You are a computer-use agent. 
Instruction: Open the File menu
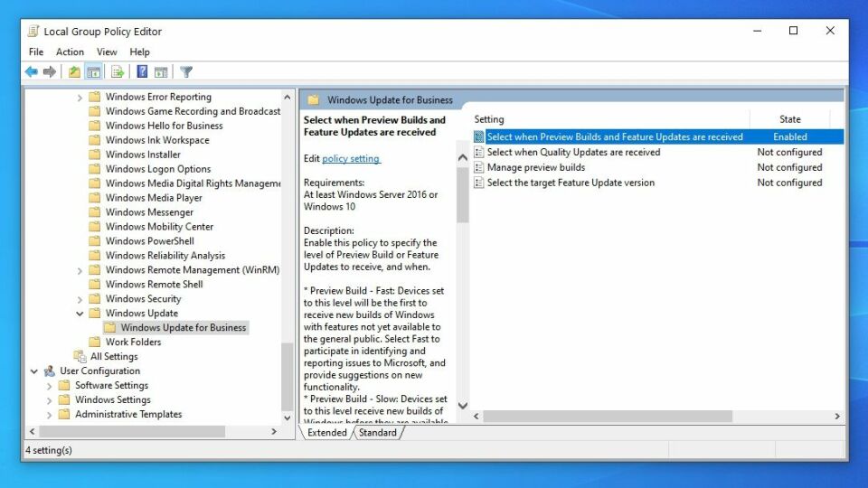[36, 52]
